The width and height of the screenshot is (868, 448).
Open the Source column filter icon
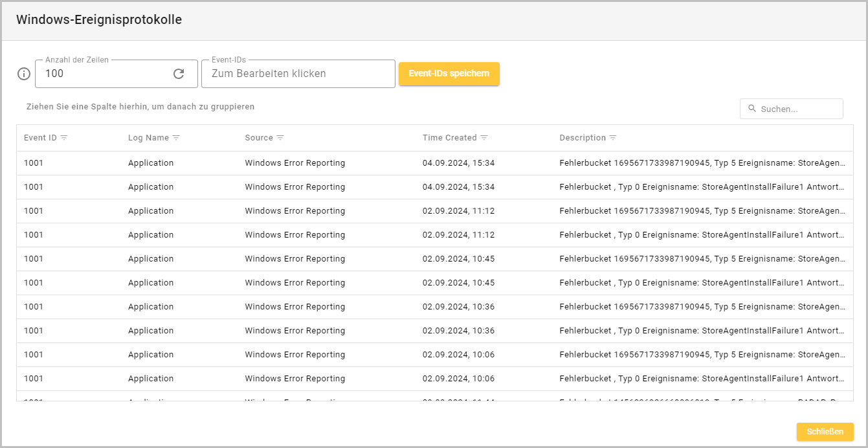pyautogui.click(x=280, y=138)
